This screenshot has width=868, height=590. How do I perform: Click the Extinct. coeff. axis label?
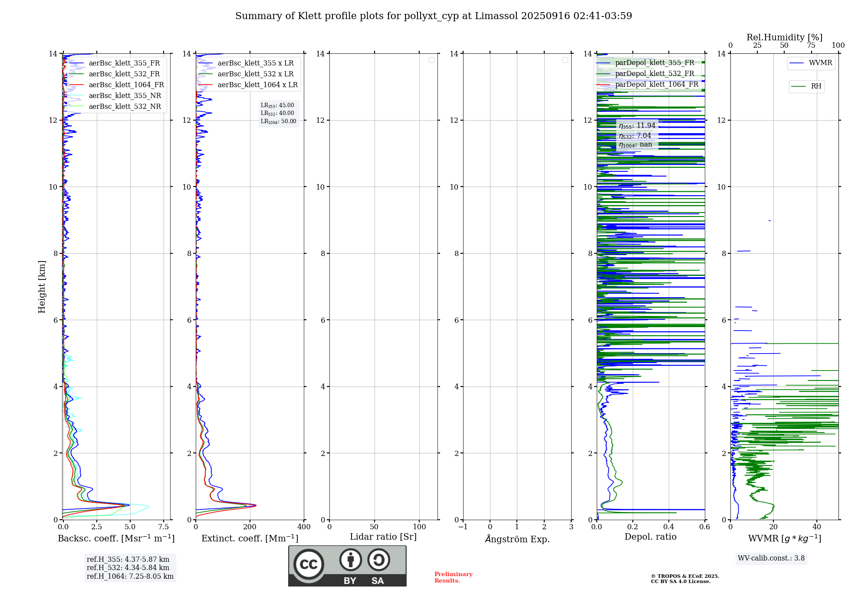[x=250, y=538]
